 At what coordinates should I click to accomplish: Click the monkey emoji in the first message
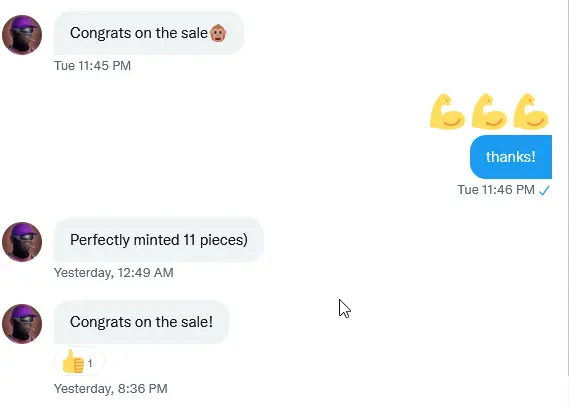click(x=218, y=33)
